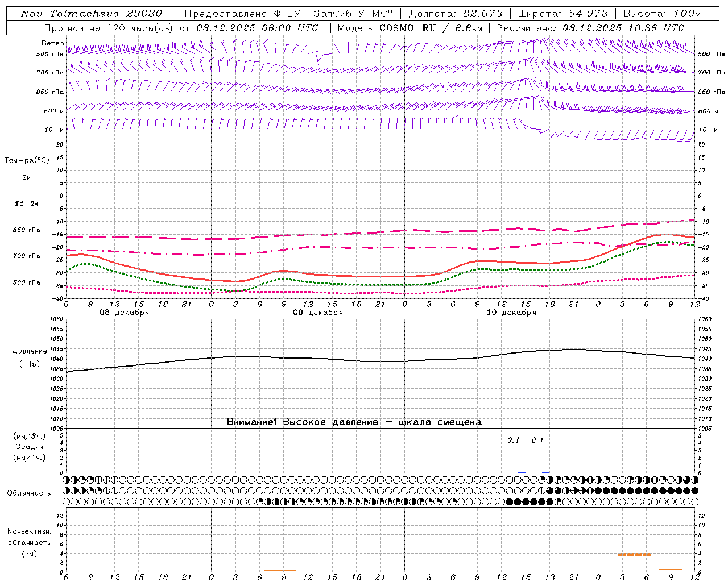728x582 pixels.
Task: Click the Широта: 54.973 field
Action: pos(563,14)
